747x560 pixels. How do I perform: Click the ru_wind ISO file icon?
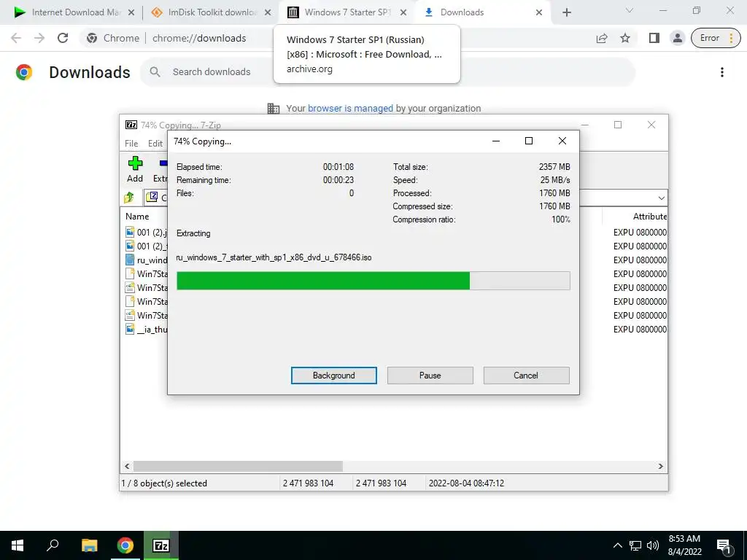[x=130, y=260]
